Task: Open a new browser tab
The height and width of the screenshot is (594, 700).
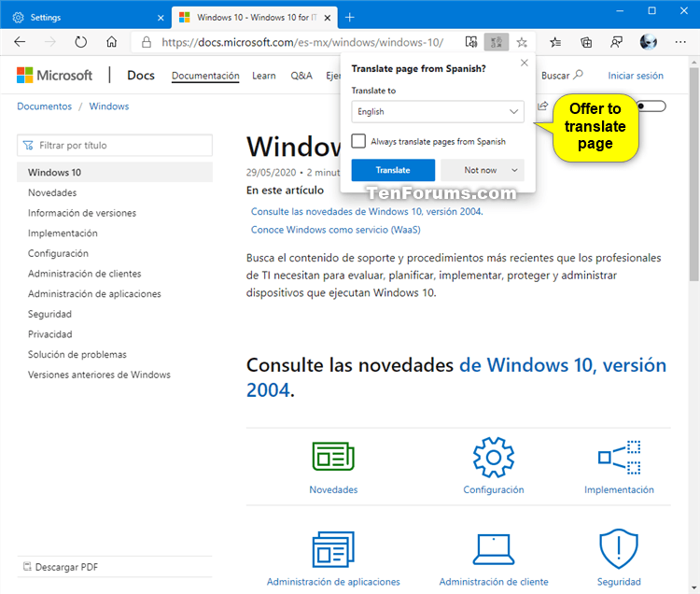Action: click(350, 18)
